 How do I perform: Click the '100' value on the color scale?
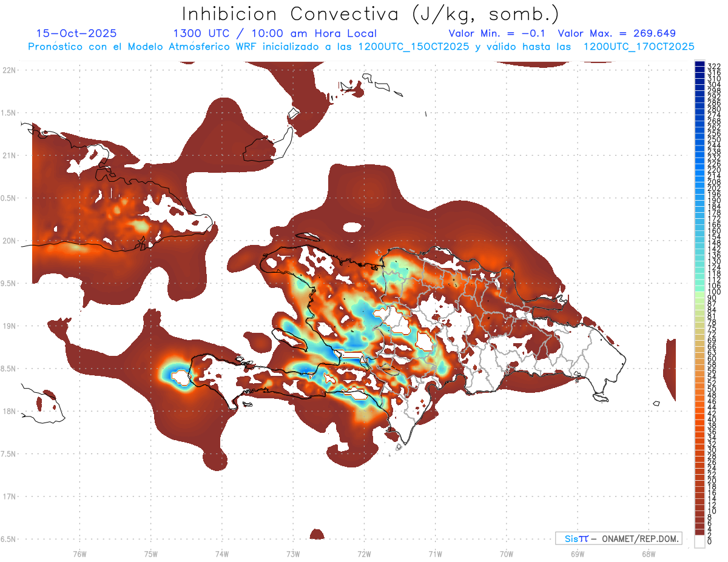click(714, 292)
